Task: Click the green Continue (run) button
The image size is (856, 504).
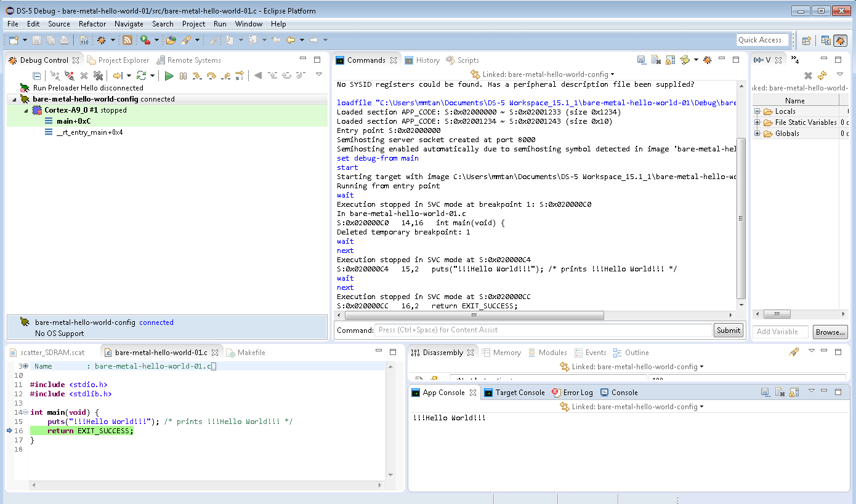Action: (169, 76)
